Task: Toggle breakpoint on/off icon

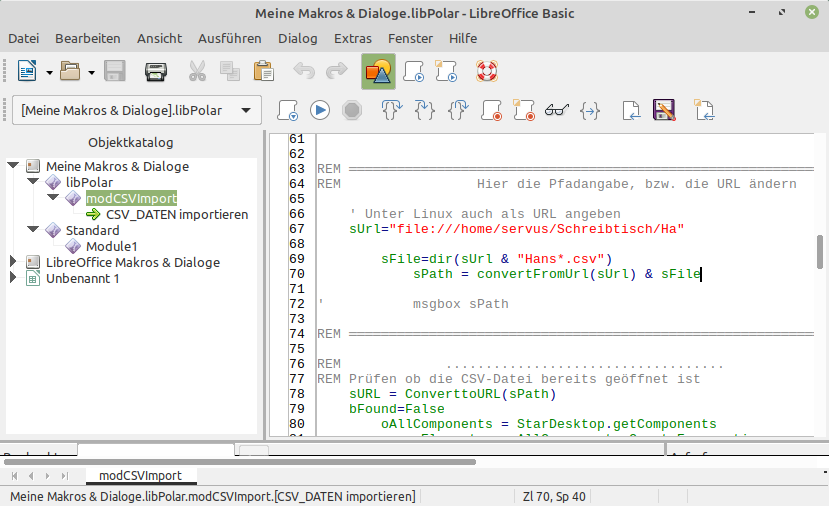Action: click(x=491, y=111)
